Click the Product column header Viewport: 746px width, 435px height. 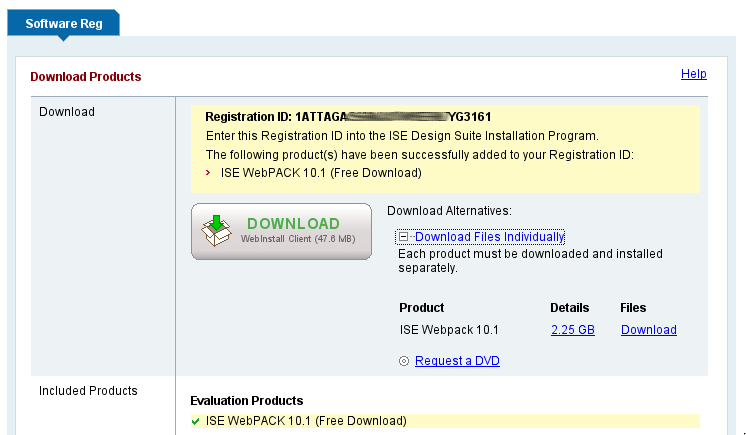point(421,308)
